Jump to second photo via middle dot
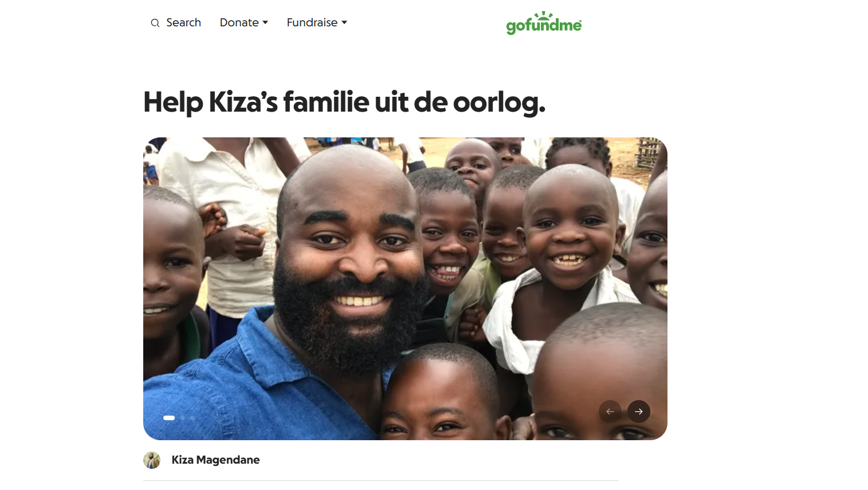 tap(183, 418)
